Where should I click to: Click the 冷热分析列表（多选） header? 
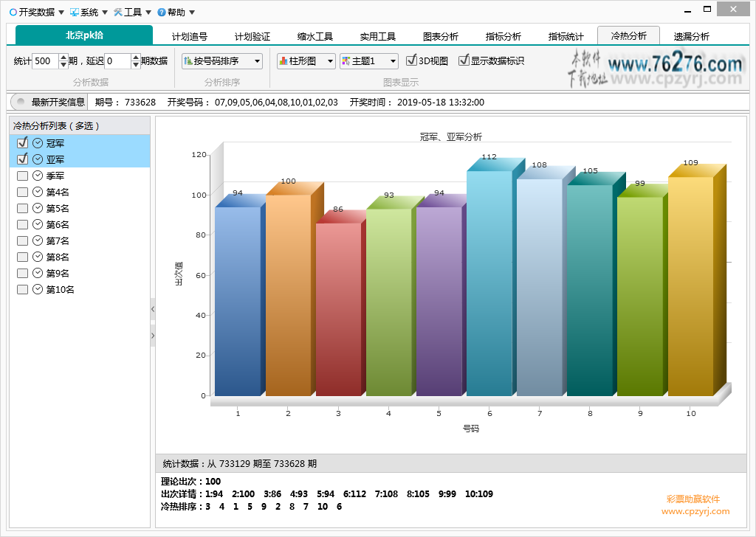click(80, 125)
